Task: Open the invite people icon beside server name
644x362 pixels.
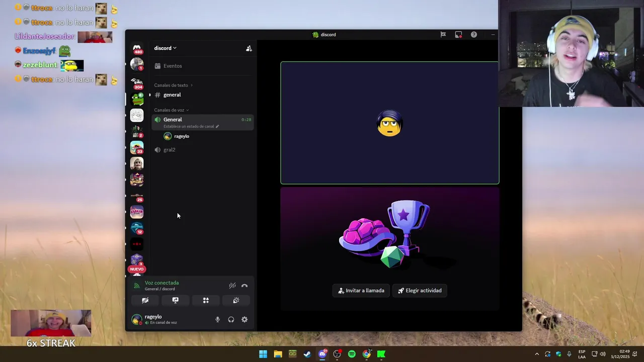Action: click(249, 48)
